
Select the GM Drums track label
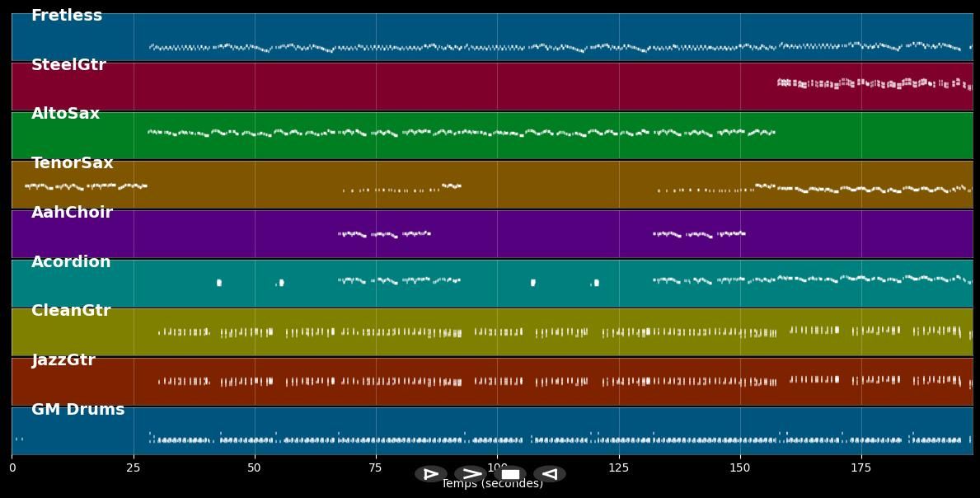click(x=78, y=410)
